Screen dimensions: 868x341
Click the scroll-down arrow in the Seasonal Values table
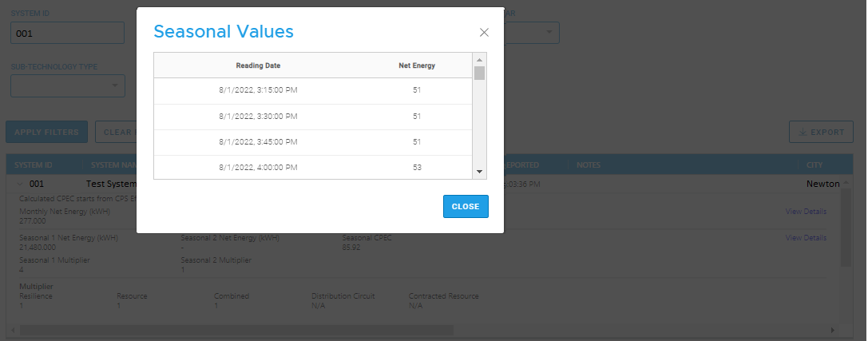coord(480,172)
